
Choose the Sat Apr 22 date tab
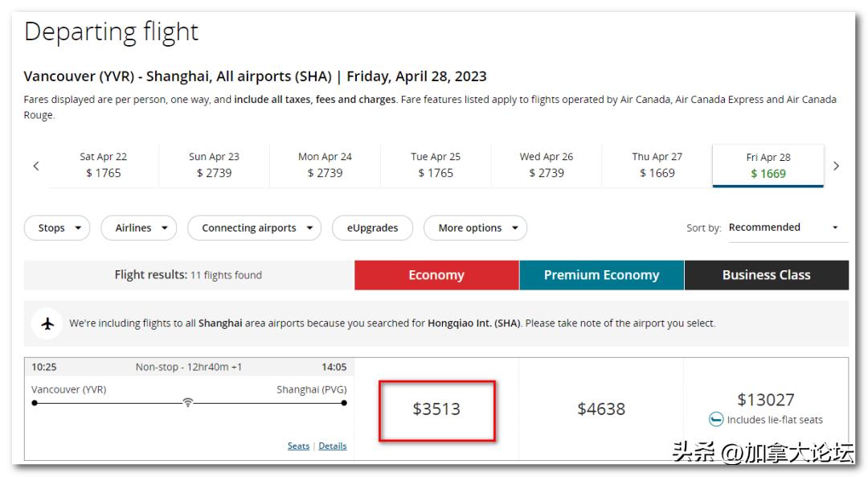coord(104,165)
